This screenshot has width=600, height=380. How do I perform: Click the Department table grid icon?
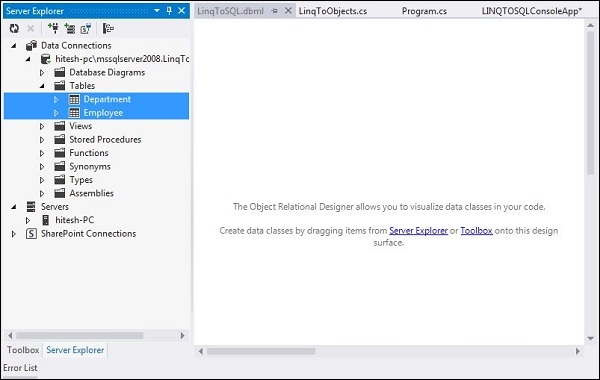click(x=74, y=99)
